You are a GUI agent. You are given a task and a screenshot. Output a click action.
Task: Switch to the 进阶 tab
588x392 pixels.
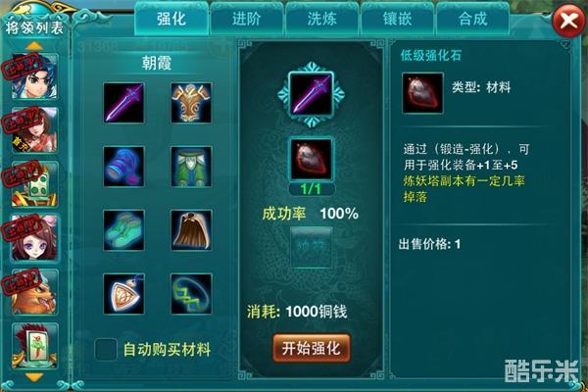click(246, 19)
